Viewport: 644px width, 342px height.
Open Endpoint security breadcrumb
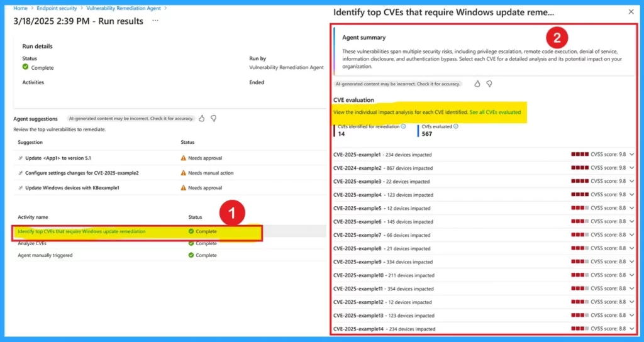pos(57,8)
